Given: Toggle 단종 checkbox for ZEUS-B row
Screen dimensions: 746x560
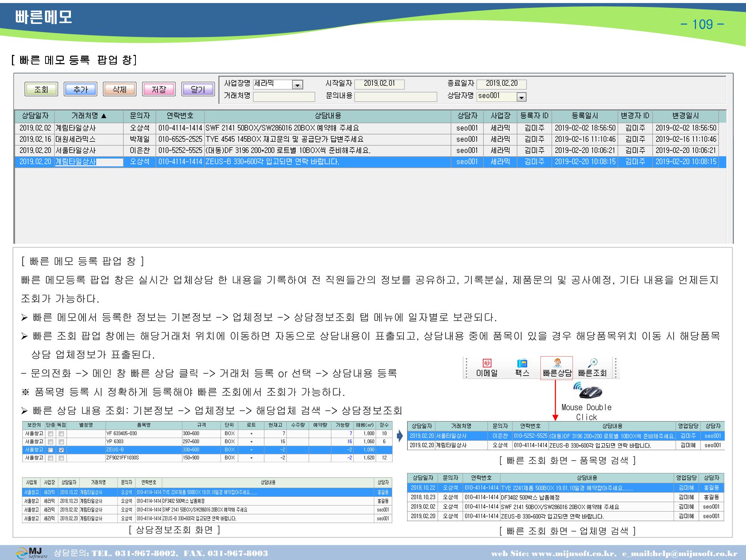Looking at the screenshot, I should pos(50,450).
